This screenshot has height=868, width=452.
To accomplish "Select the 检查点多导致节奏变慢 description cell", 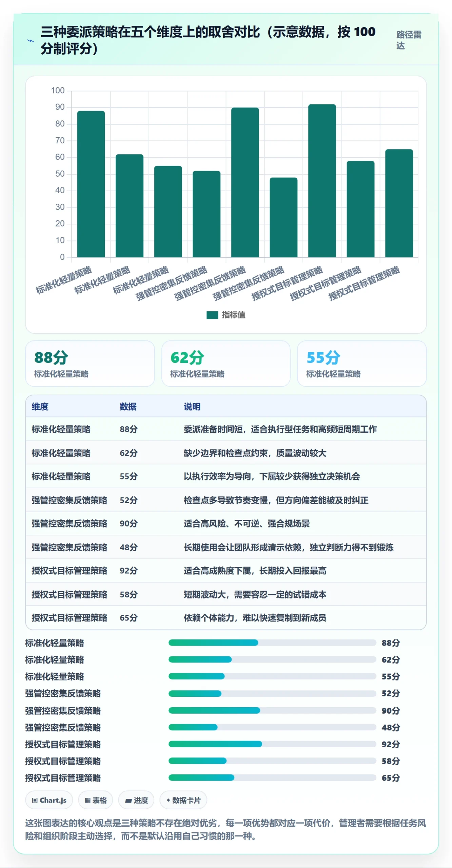I will pyautogui.click(x=276, y=500).
